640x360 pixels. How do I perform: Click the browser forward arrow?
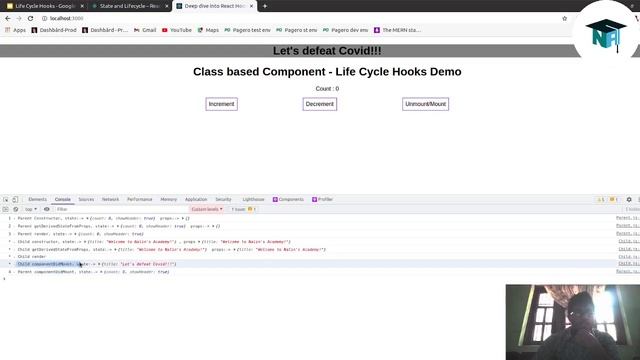point(19,18)
